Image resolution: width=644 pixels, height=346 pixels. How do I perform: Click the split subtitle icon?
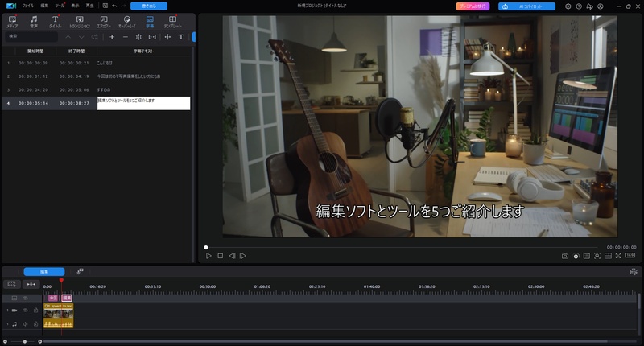click(138, 37)
